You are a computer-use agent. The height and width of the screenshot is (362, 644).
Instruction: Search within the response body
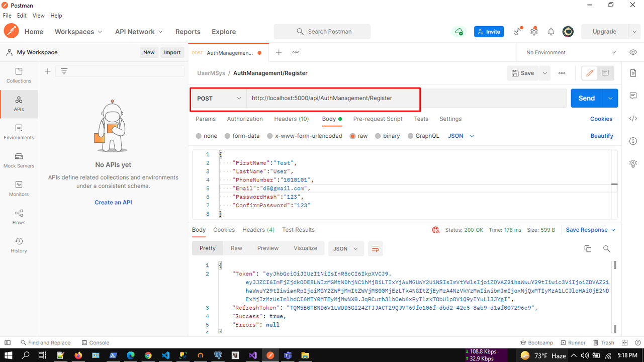tap(606, 248)
